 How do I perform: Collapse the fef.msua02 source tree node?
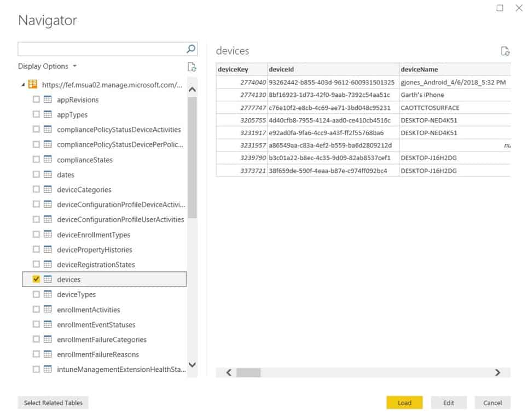23,85
